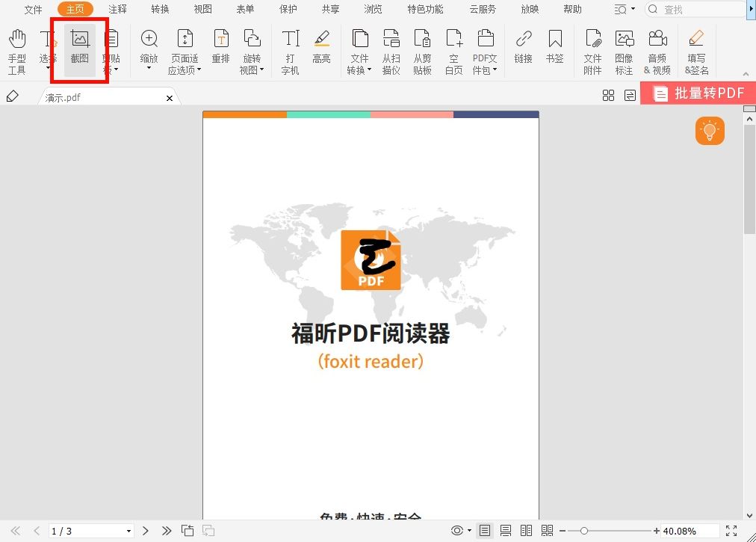Click the 批量转PDF button
The height and width of the screenshot is (542, 756).
pos(698,93)
